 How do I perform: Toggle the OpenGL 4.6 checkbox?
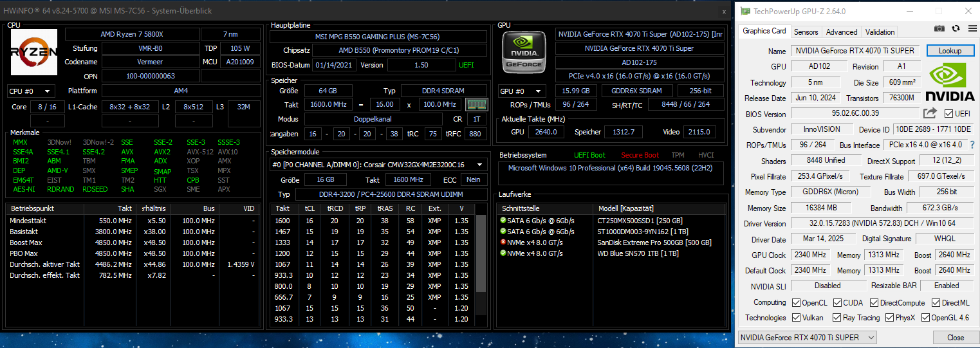[925, 318]
